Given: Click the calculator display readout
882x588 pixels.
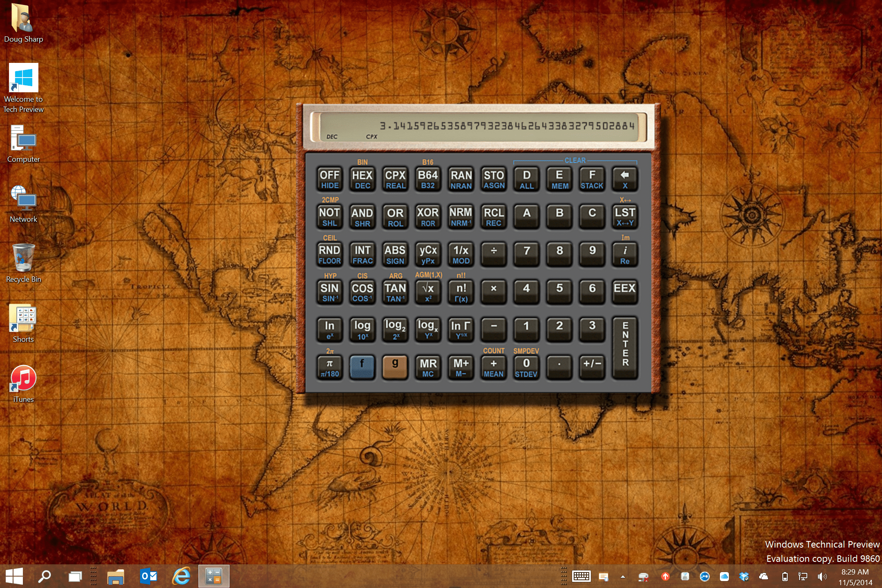Looking at the screenshot, I should 479,127.
